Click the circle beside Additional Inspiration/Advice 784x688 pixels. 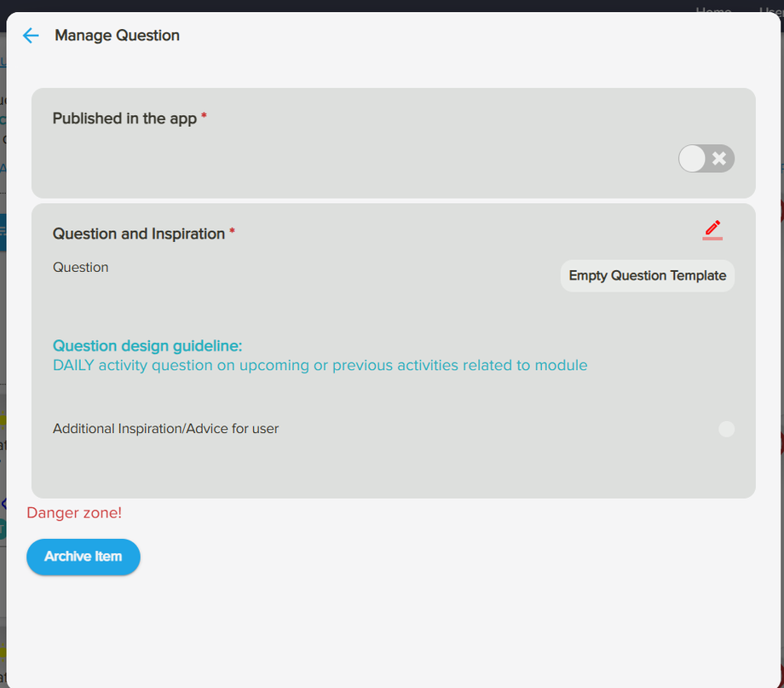(x=726, y=429)
